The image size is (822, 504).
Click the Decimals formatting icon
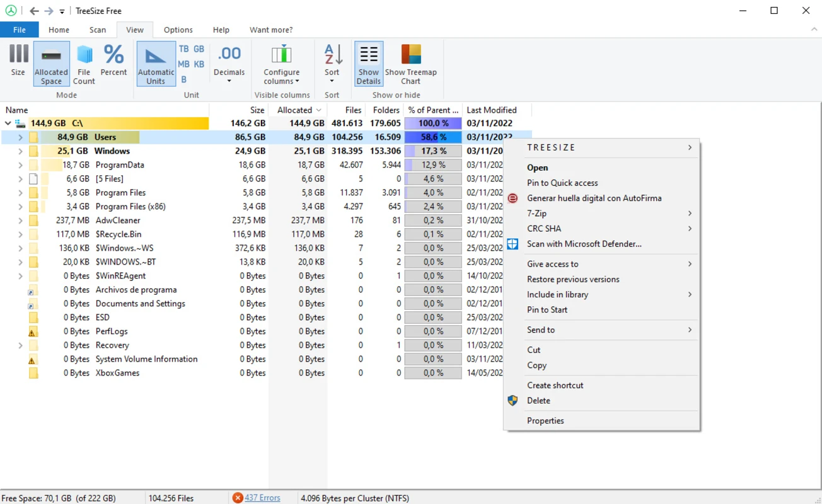(229, 62)
